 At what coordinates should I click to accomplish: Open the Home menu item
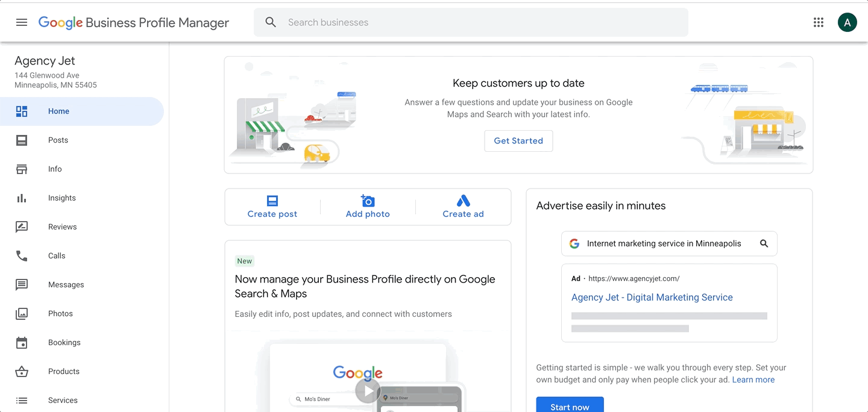tap(82, 111)
